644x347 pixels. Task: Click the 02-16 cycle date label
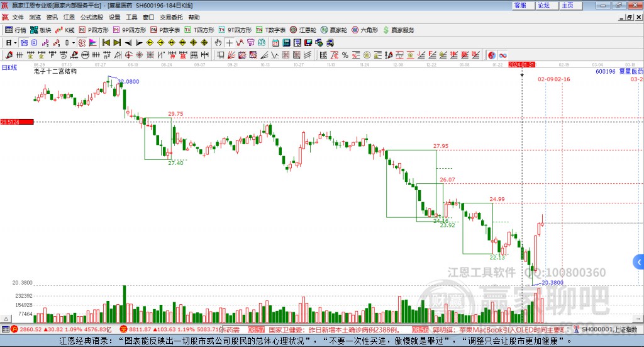563,79
